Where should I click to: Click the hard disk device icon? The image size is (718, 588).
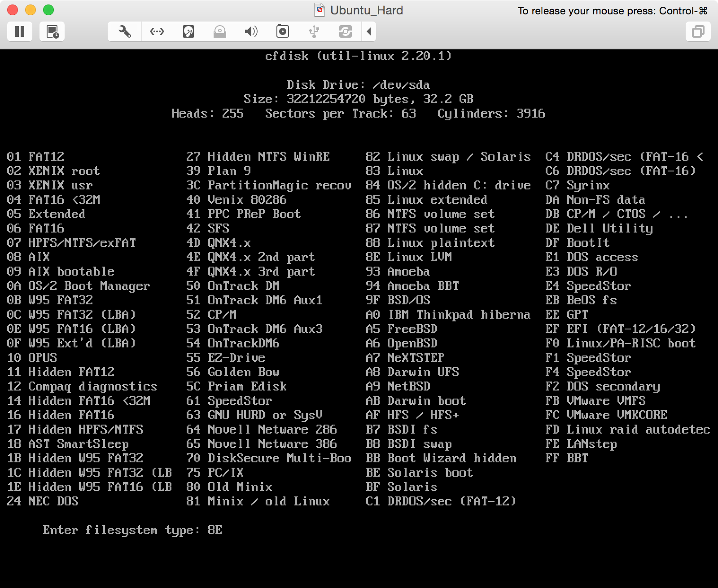click(188, 31)
